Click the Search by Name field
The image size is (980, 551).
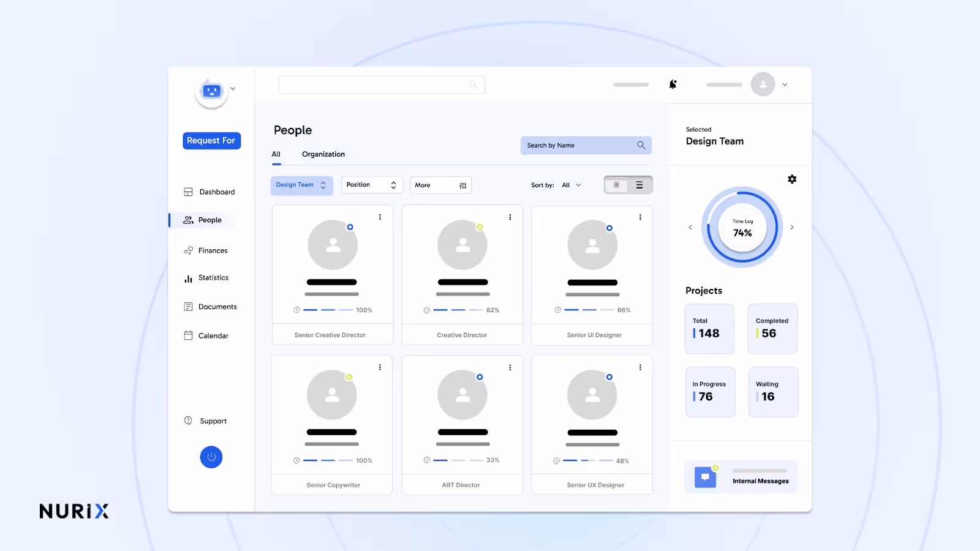coord(586,145)
